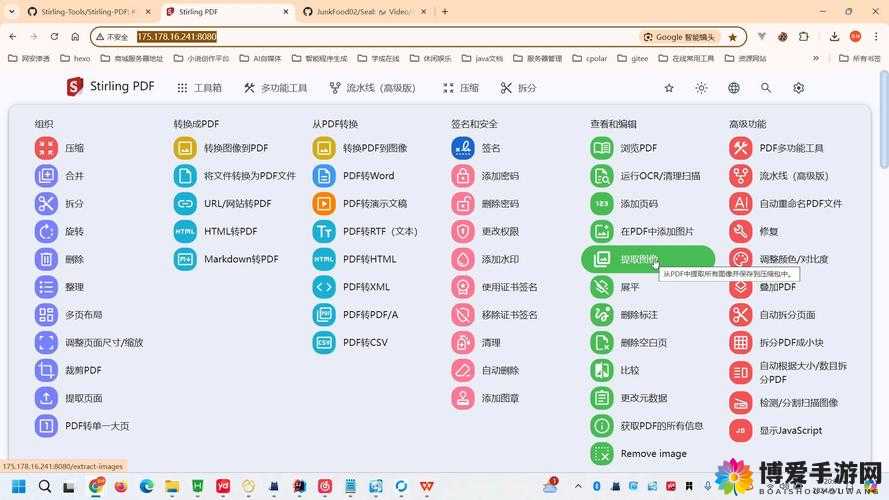Toggle dark mode sun icon in navbar

click(x=701, y=88)
